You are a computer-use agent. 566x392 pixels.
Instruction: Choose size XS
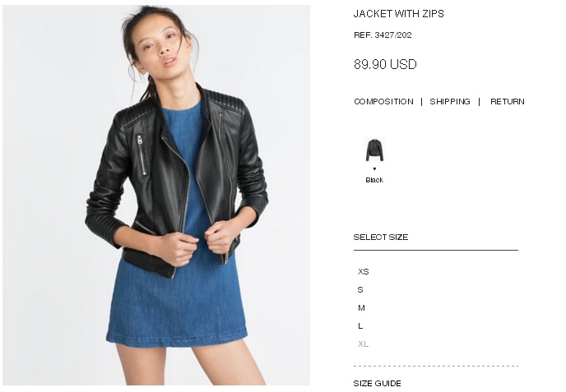click(x=363, y=271)
